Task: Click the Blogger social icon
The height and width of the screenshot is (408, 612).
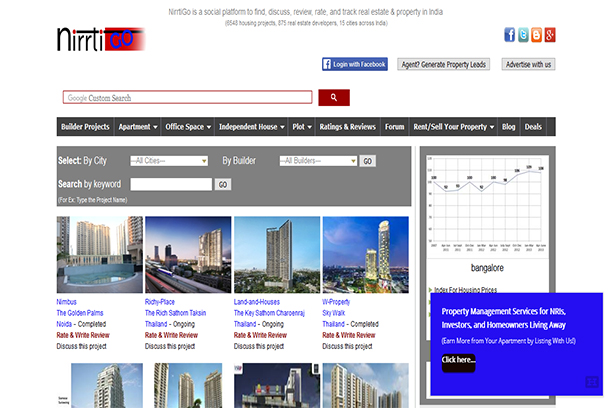Action: (537, 35)
